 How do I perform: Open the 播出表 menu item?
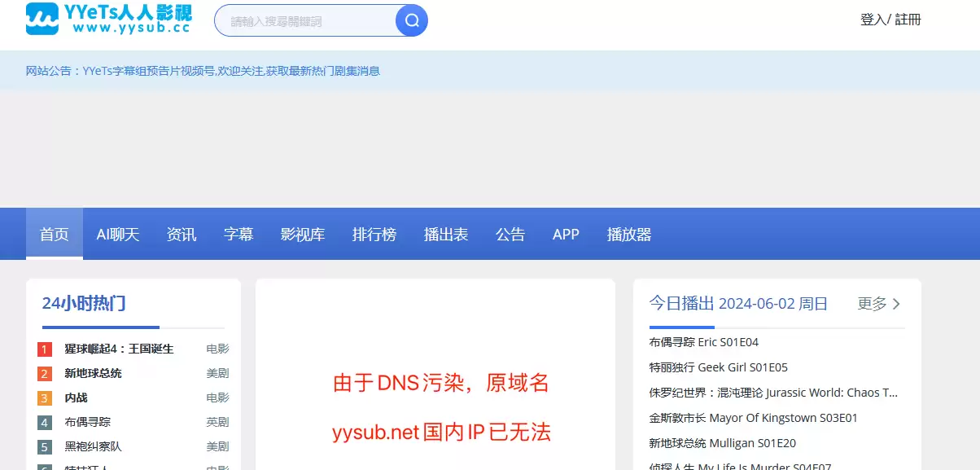click(x=446, y=235)
